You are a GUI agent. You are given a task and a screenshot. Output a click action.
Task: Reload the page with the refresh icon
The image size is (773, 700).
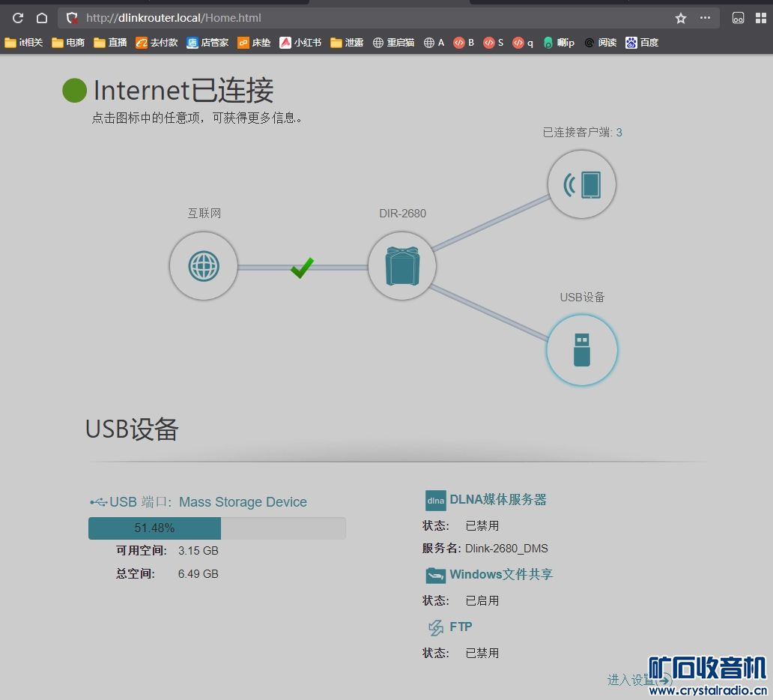18,18
